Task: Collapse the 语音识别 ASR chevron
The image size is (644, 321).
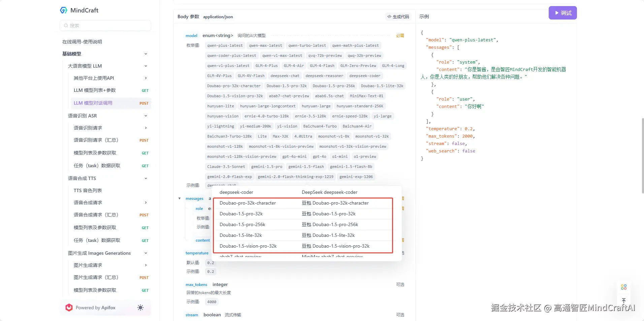Action: pos(146,116)
